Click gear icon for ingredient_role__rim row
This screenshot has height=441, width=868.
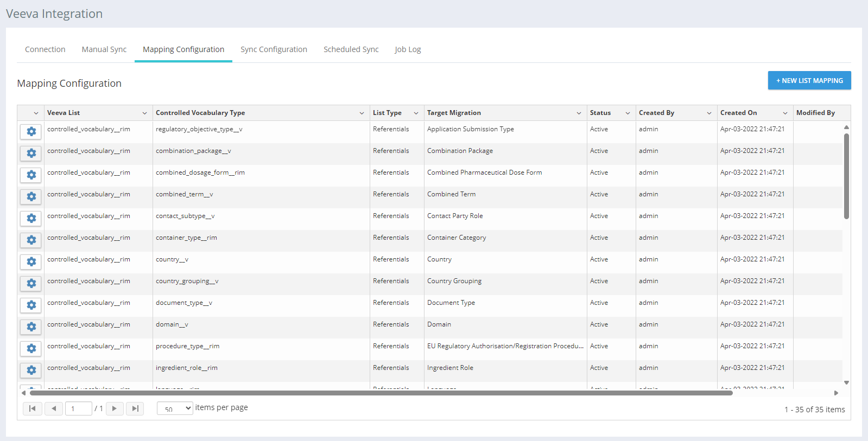click(x=31, y=370)
